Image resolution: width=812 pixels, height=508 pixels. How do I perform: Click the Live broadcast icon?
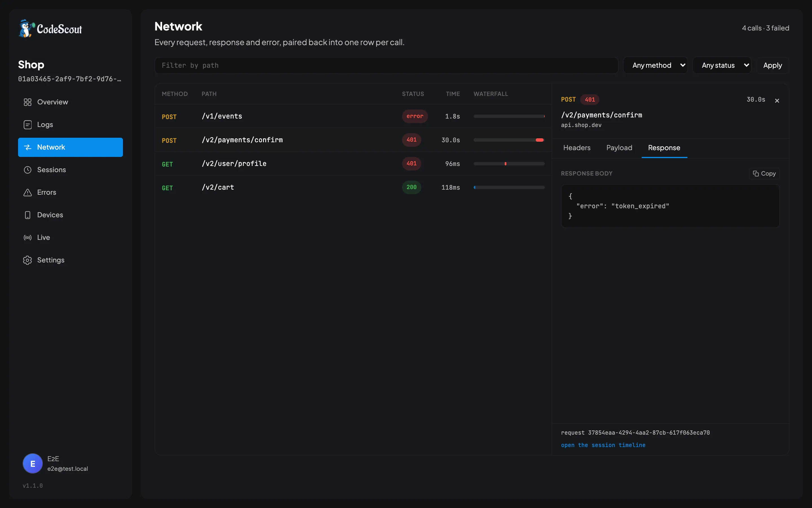[28, 238]
